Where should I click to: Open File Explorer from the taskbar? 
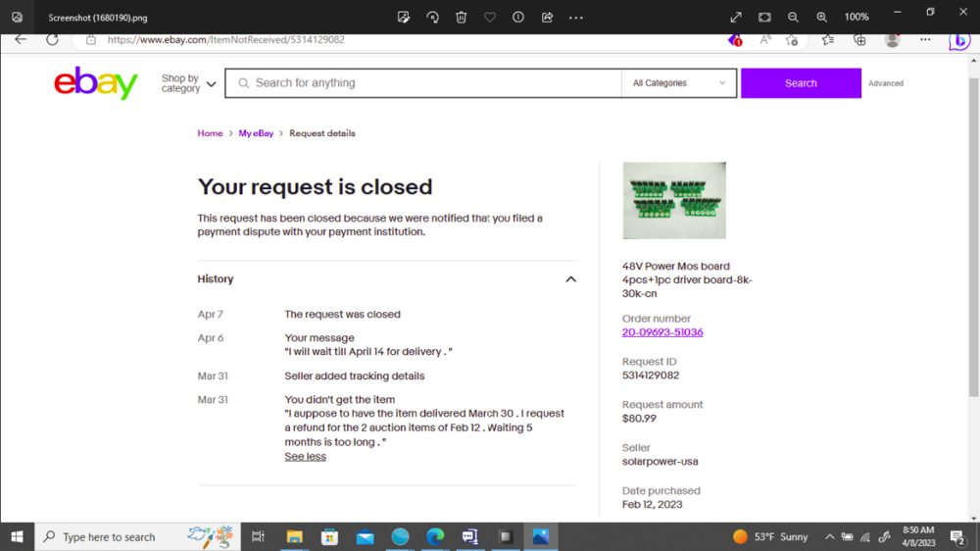point(294,536)
